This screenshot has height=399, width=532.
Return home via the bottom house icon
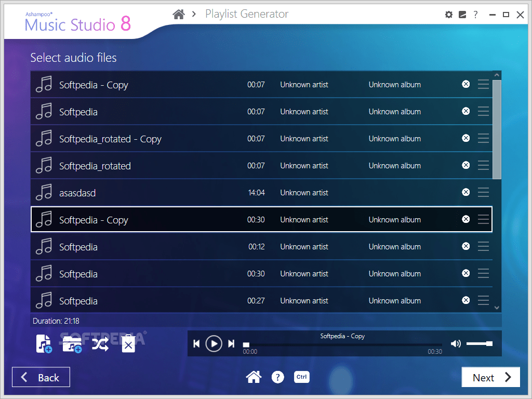pos(254,377)
